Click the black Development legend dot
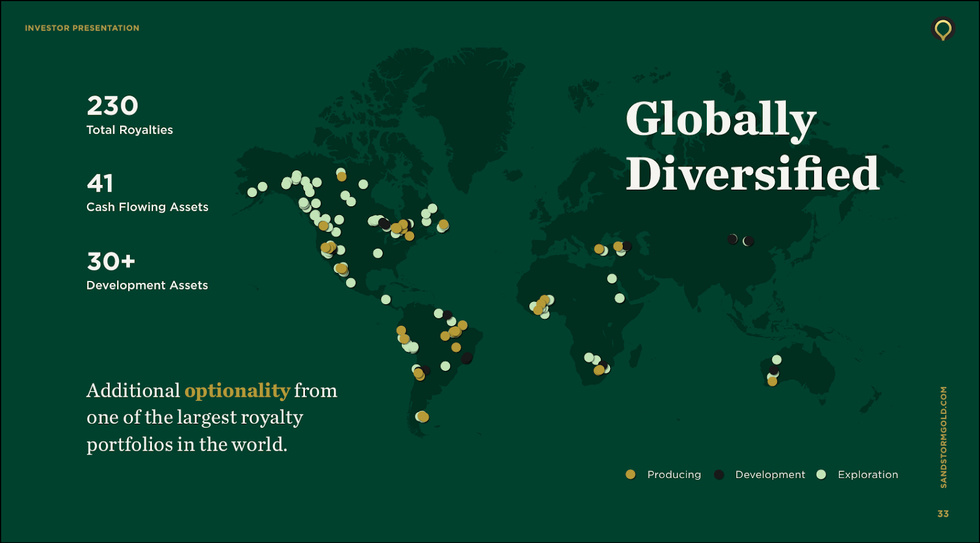 tap(719, 474)
